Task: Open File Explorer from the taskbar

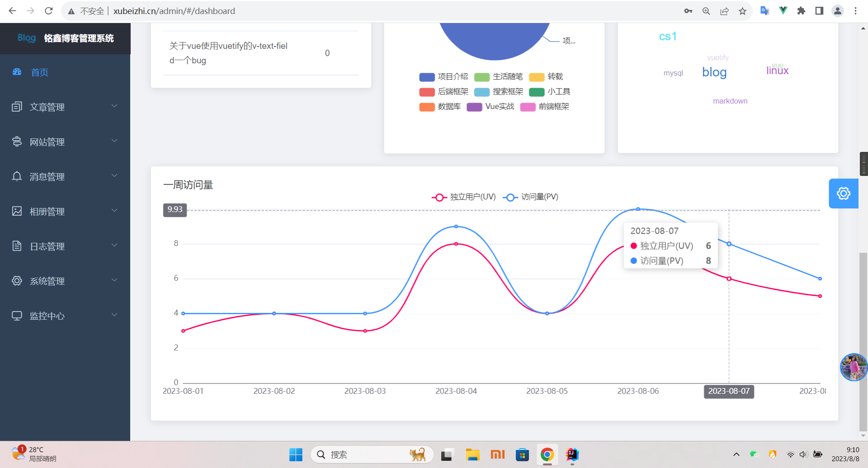Action: click(472, 454)
